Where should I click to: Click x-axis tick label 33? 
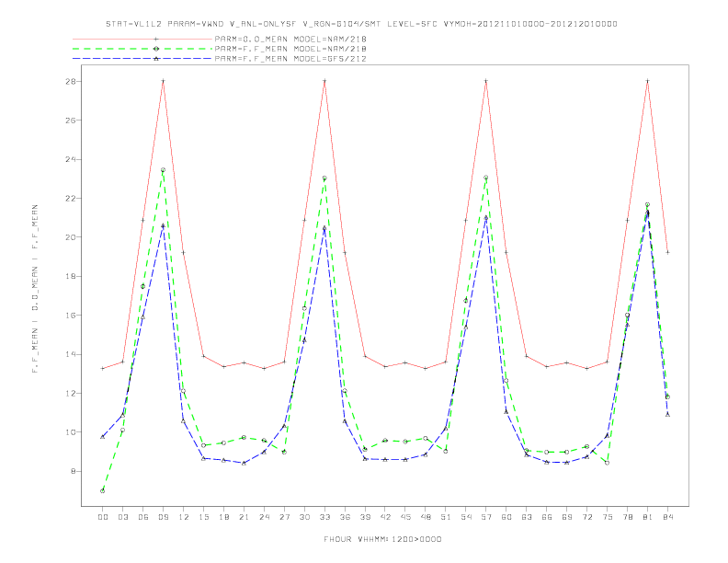coord(324,517)
